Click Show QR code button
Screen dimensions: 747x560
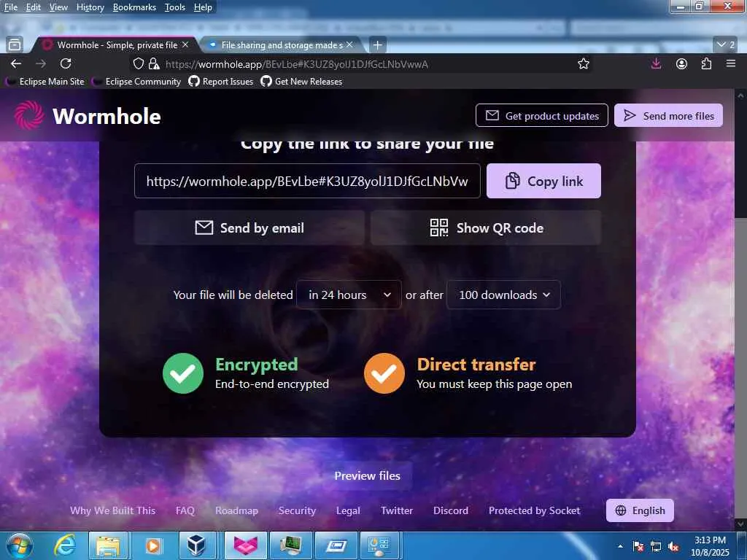486,227
